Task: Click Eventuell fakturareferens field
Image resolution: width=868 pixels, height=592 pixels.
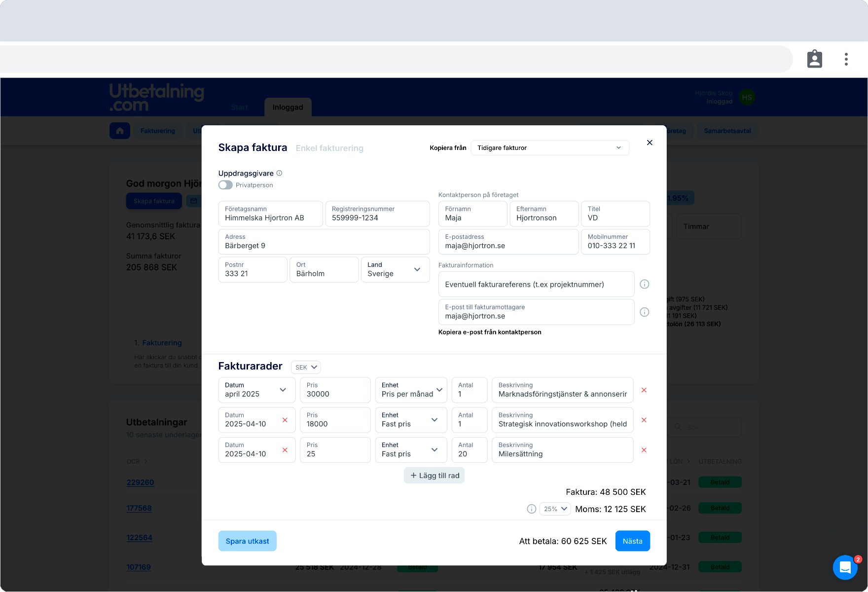Action: pyautogui.click(x=537, y=284)
